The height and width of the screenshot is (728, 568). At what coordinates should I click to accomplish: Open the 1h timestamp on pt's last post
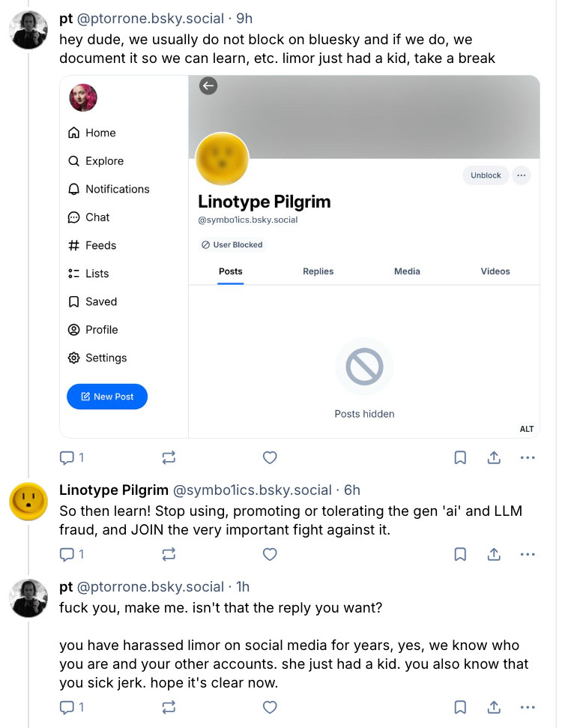(241, 587)
